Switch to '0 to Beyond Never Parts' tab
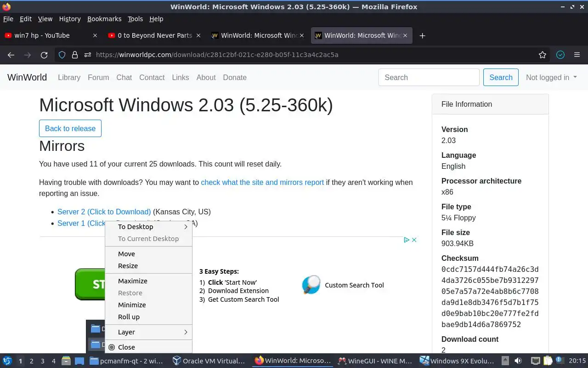Image resolution: width=588 pixels, height=368 pixels. pos(154,35)
